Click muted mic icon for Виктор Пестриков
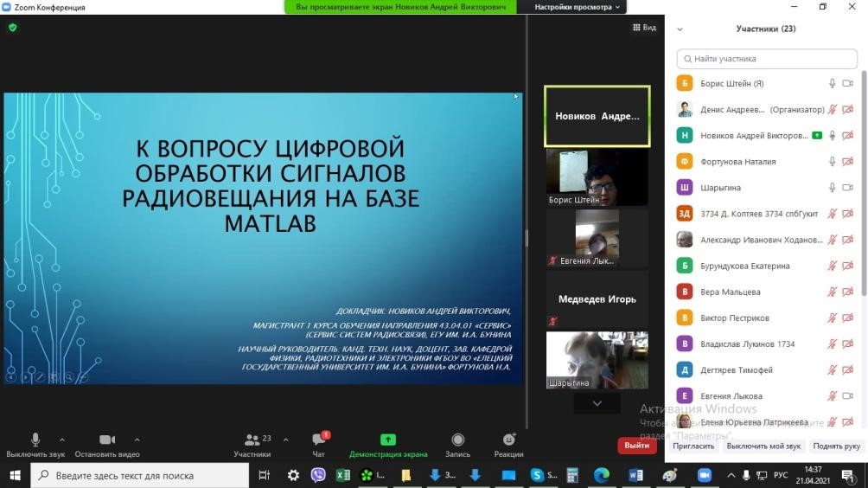868x488 pixels. [832, 318]
